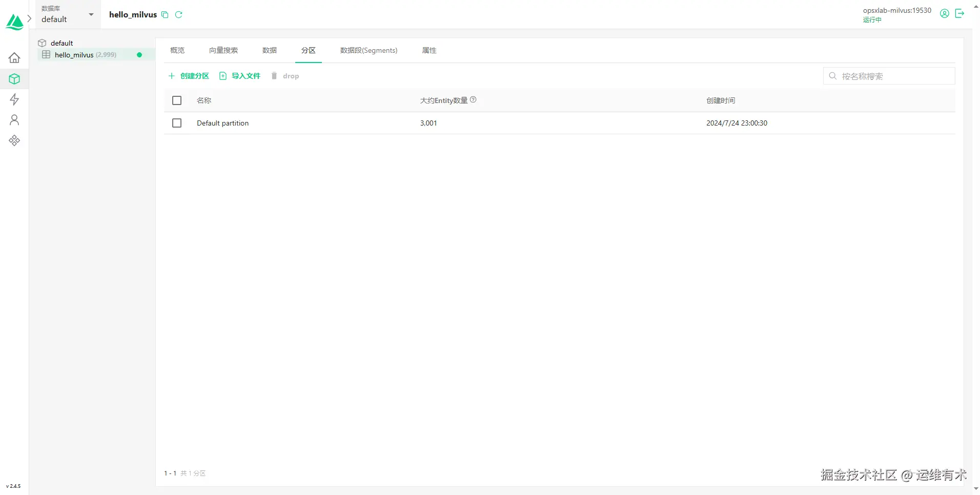Copy the collection name hello_milvus
The image size is (980, 495).
(x=165, y=14)
